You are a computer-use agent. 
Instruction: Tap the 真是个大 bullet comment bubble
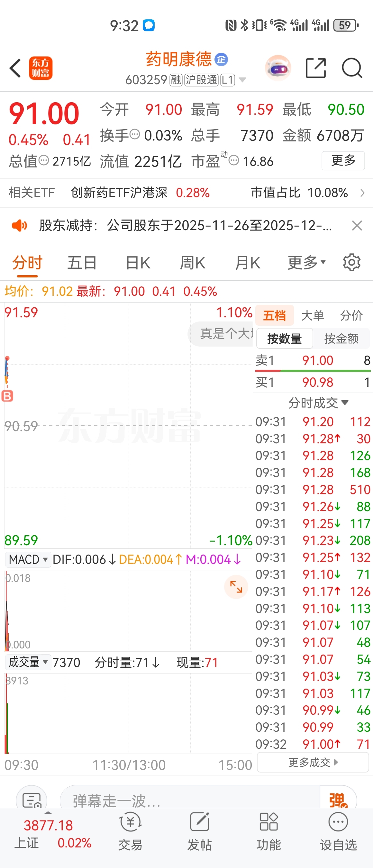tap(220, 334)
